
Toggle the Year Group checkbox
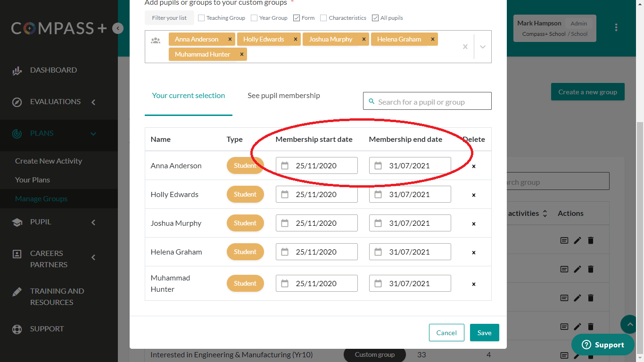click(254, 18)
